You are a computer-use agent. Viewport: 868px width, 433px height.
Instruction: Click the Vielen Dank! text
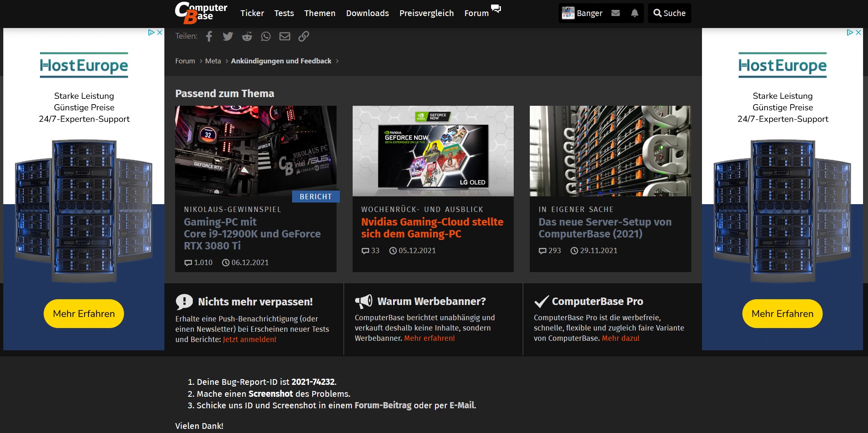click(x=199, y=426)
